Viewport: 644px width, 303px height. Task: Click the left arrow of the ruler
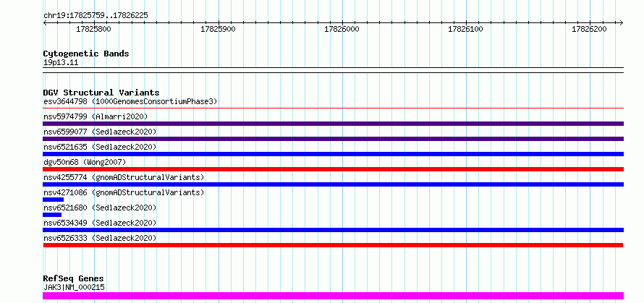(45, 23)
